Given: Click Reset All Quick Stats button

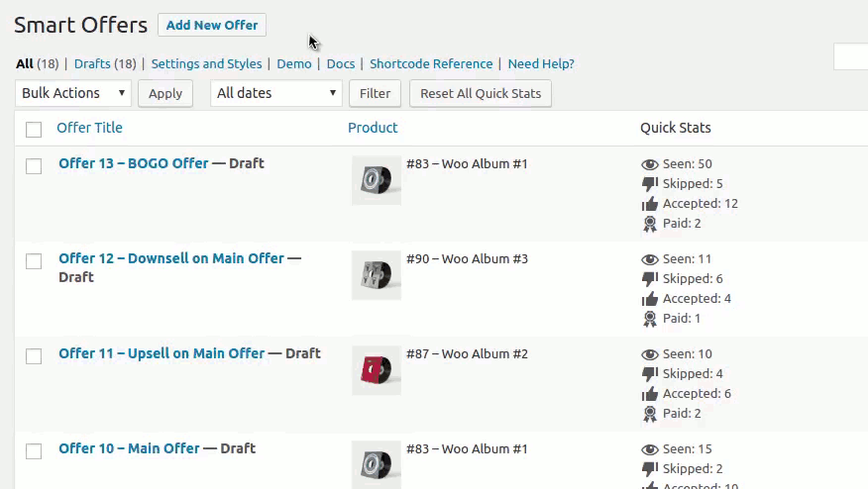Looking at the screenshot, I should pos(481,93).
